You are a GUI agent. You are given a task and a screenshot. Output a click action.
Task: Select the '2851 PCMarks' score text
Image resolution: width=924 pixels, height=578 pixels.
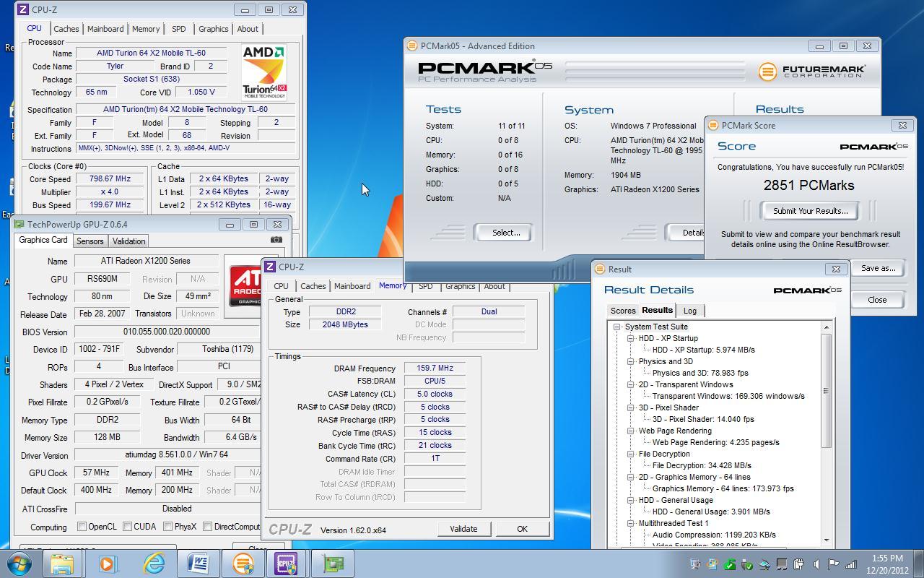(x=808, y=186)
